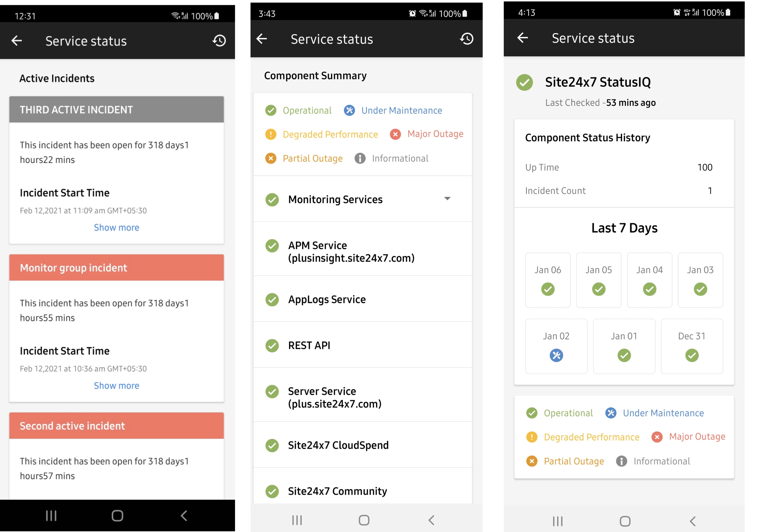The height and width of the screenshot is (532, 757).
Task: Tap recent apps button under StatusIQ screen
Action: click(557, 521)
